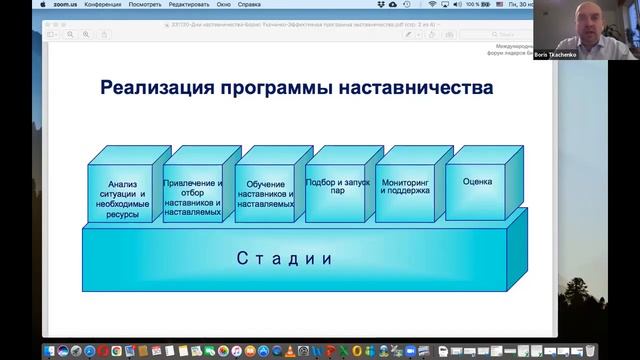Expand the markup pen dropdown arrow
Screen dimensions: 640x360
[x=418, y=35]
